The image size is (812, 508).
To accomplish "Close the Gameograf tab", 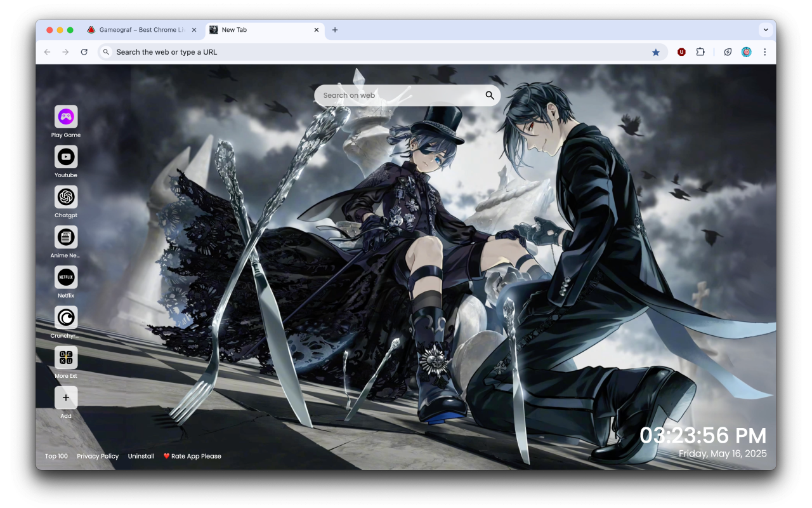I will pos(193,30).
